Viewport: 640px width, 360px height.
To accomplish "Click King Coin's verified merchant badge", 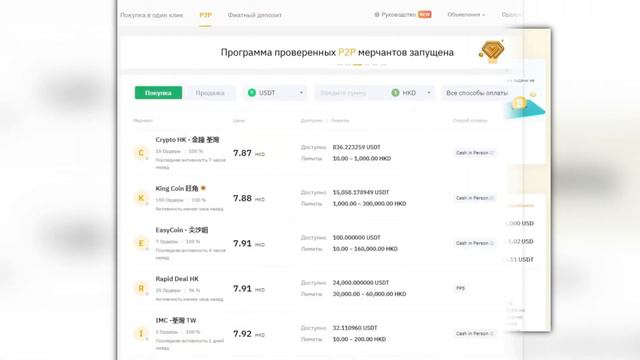I will [x=203, y=188].
